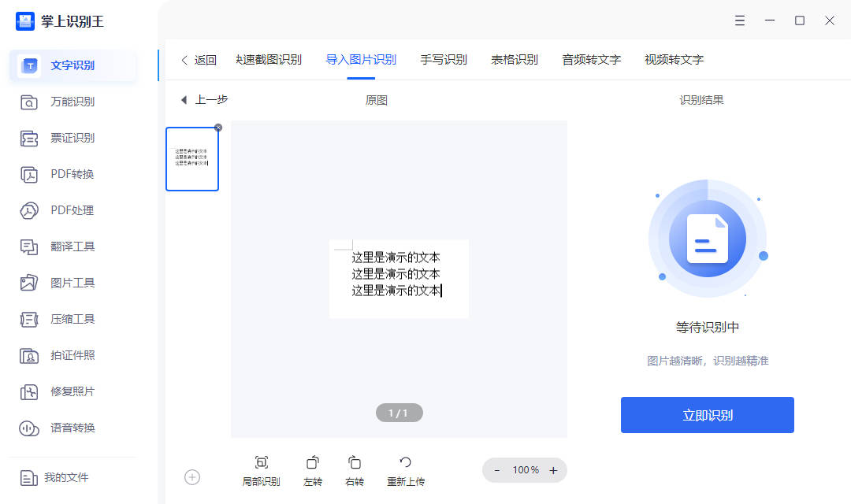Go back with the 返回 button
851x504 pixels.
(199, 60)
